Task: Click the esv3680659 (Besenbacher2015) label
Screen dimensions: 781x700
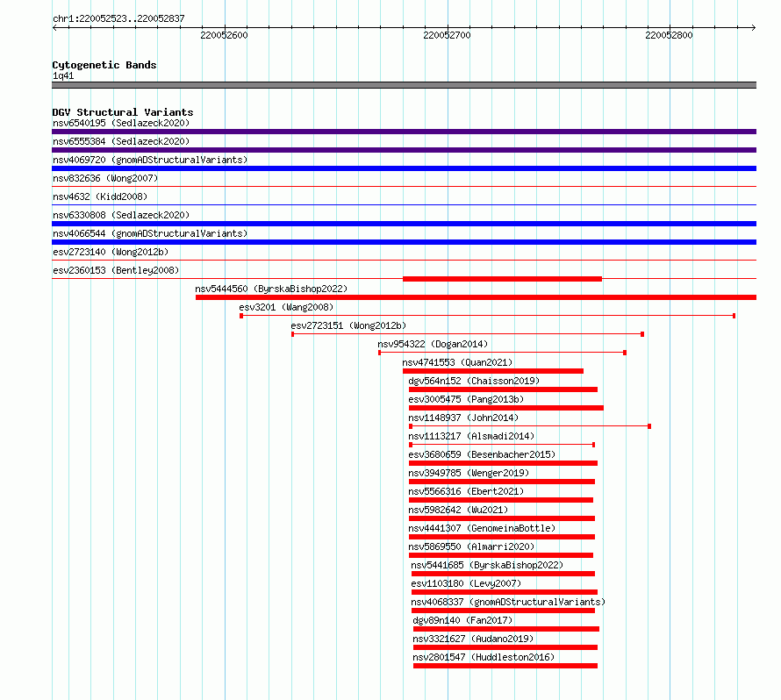Action: tap(482, 454)
